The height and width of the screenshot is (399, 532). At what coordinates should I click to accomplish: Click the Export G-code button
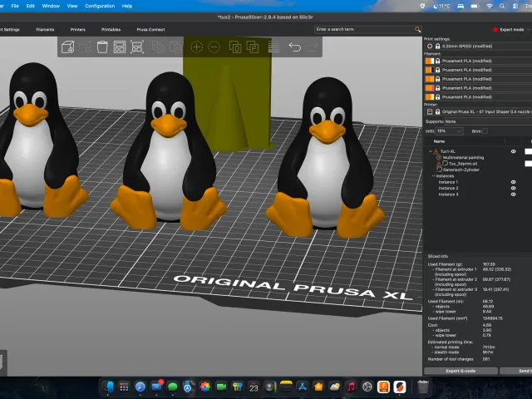pos(461,371)
